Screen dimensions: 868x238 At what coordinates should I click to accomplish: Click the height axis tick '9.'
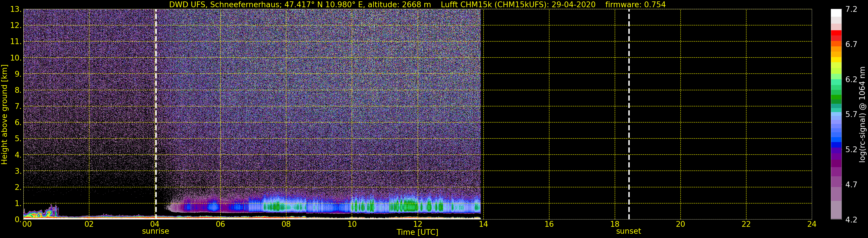[18, 74]
